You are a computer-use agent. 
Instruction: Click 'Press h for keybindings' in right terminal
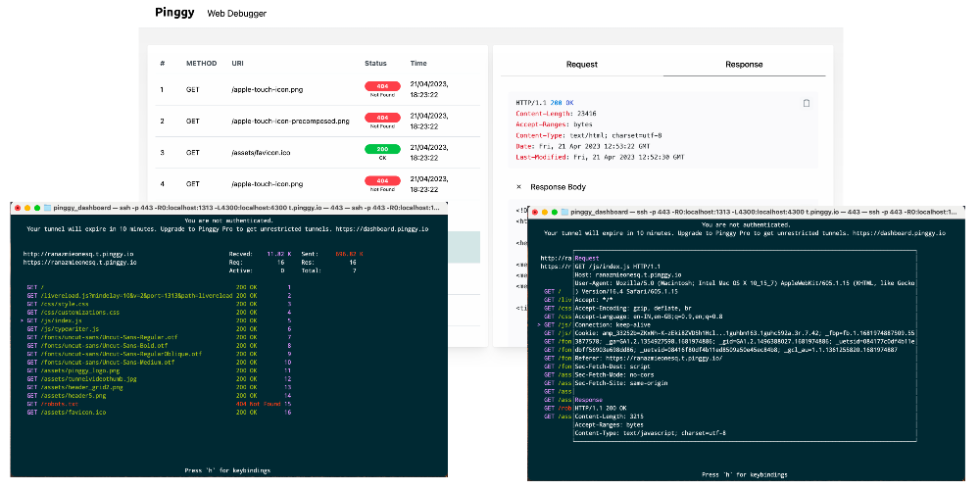(x=745, y=475)
